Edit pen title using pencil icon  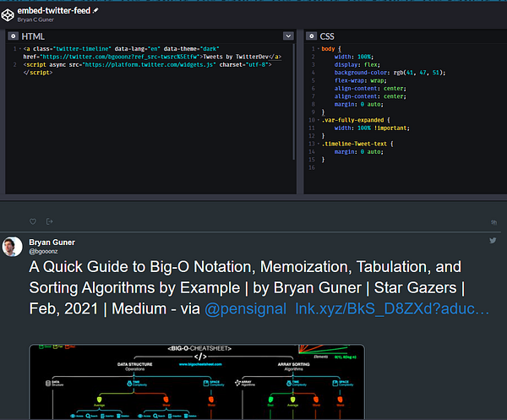coord(95,9)
